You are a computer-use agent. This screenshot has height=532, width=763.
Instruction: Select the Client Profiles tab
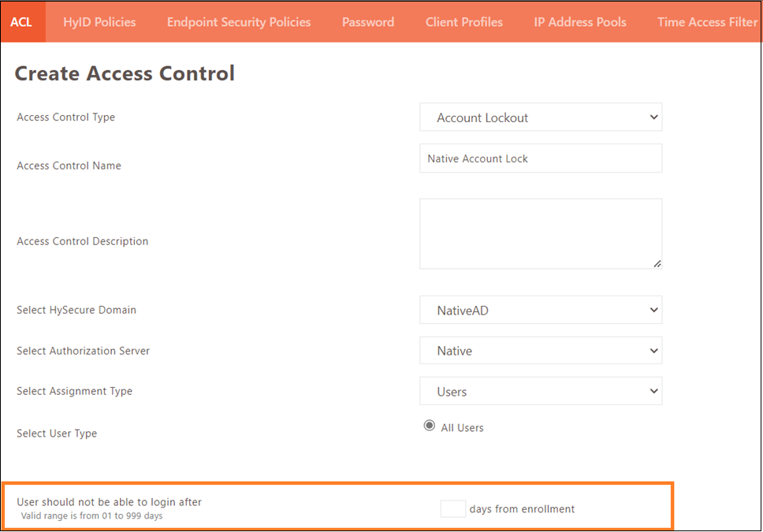coord(464,22)
